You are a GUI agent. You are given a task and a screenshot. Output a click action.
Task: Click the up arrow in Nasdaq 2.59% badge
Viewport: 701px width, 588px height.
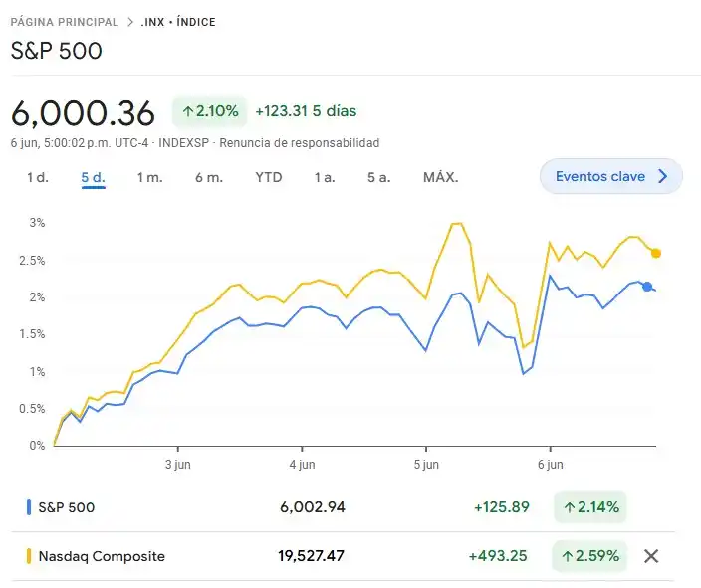(x=567, y=556)
